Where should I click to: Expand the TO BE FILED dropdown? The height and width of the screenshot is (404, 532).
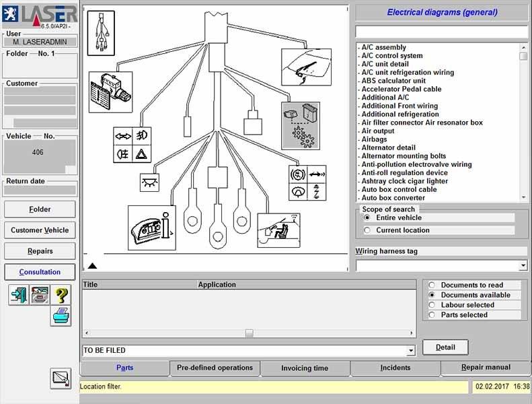coord(411,351)
